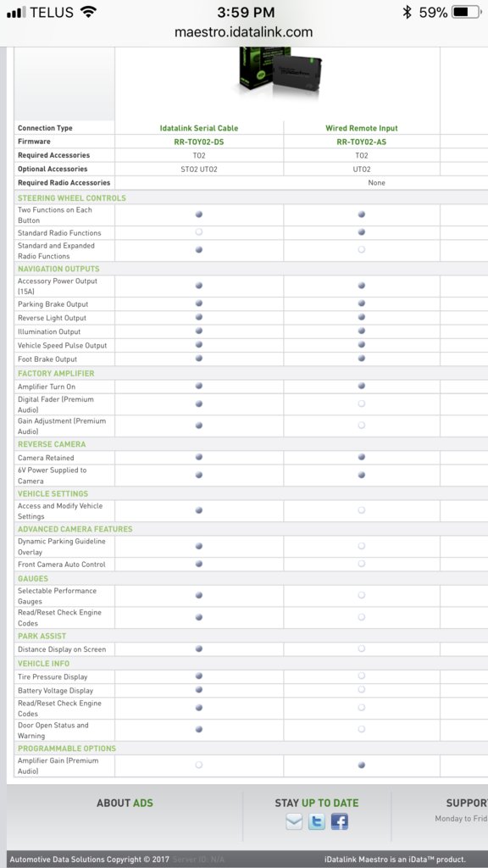The height and width of the screenshot is (868, 488).
Task: Click the empty Standard Radio Functions dot, Serial Cable column
Action: [198, 232]
